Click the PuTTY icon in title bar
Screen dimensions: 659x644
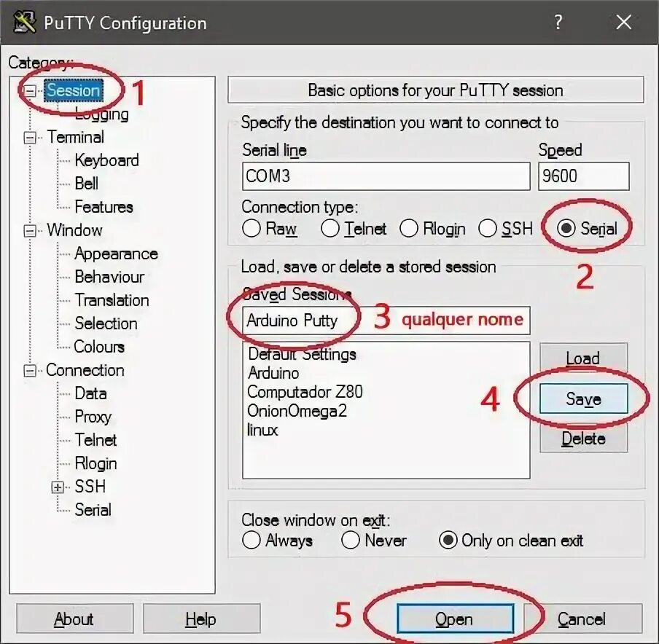click(24, 23)
